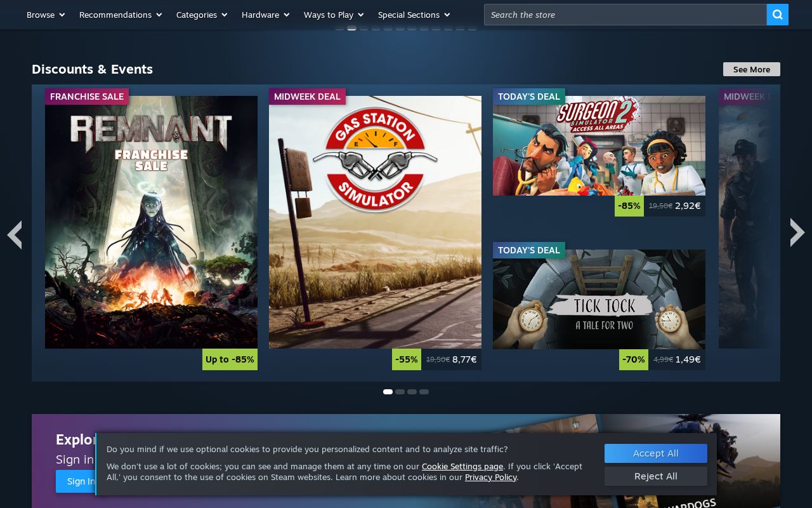Screen dimensions: 812x508
Task: Expand the Special Sections menu
Action: coord(414,15)
